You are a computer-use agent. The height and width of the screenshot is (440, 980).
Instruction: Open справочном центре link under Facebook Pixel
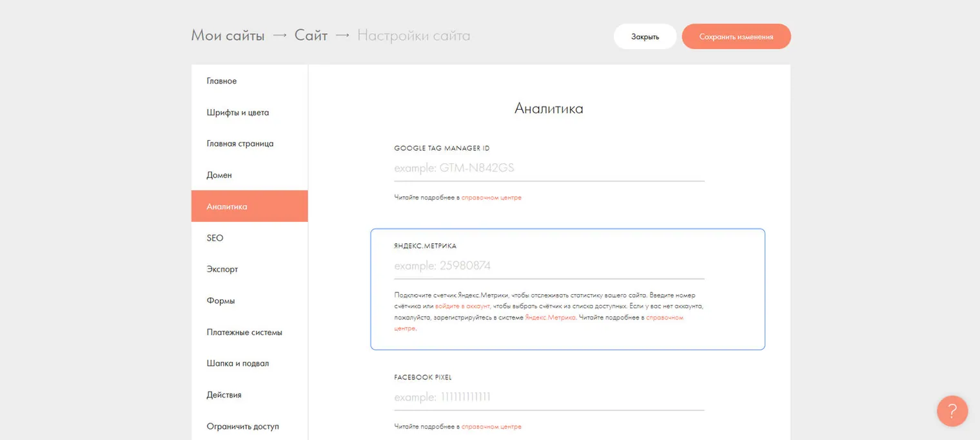(491, 426)
